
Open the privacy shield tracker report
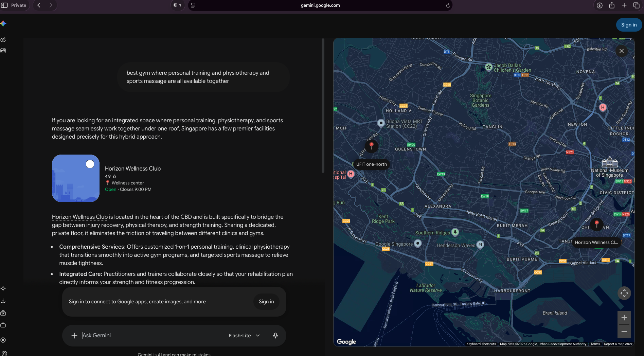(x=177, y=5)
